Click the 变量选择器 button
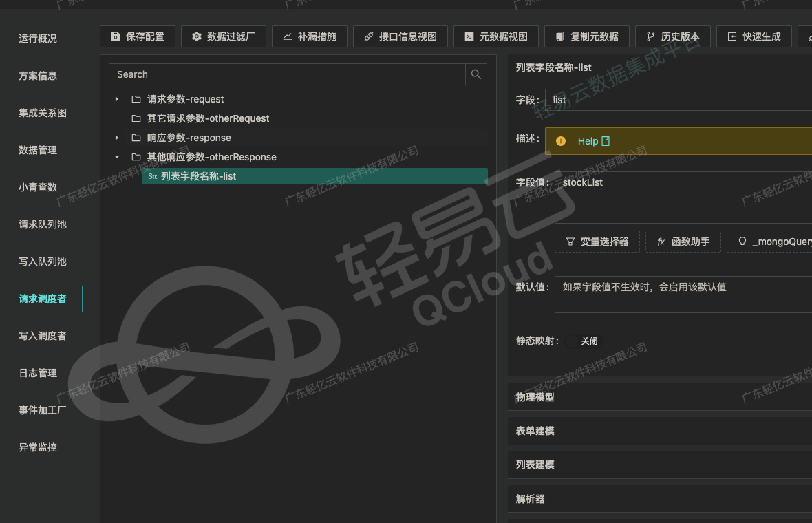812x523 pixels. (597, 242)
